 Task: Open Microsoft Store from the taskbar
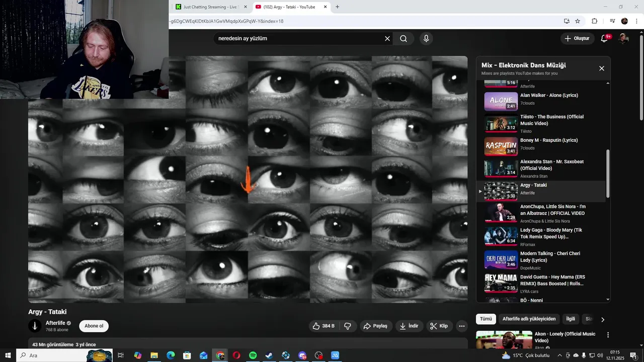pos(187,355)
